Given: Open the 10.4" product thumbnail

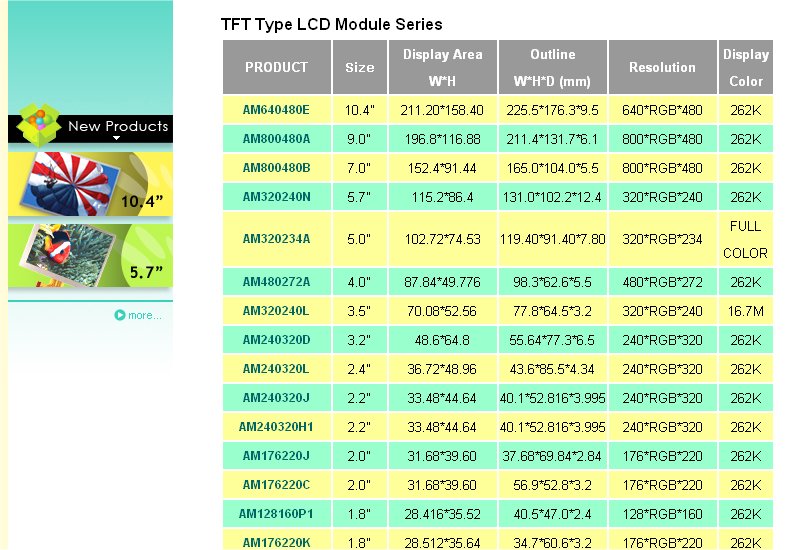Looking at the screenshot, I should 90,183.
